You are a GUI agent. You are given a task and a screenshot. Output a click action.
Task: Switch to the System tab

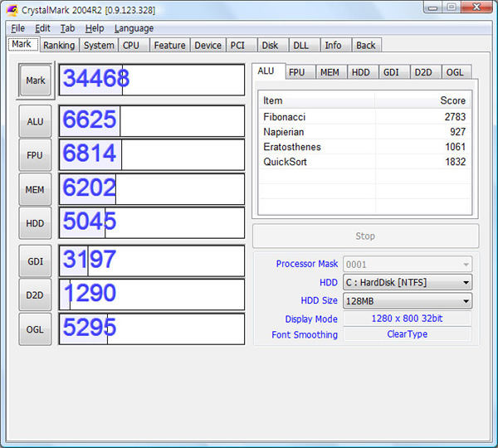pos(99,46)
